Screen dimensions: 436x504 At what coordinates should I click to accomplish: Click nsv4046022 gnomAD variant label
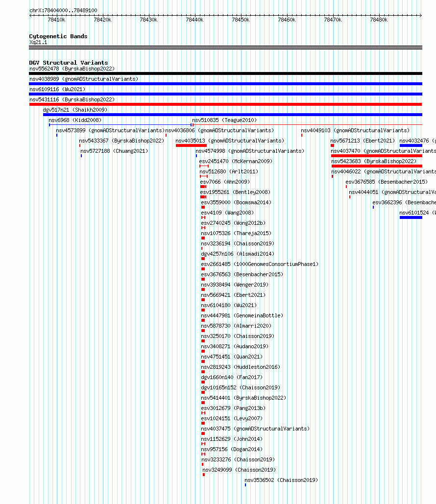click(384, 171)
